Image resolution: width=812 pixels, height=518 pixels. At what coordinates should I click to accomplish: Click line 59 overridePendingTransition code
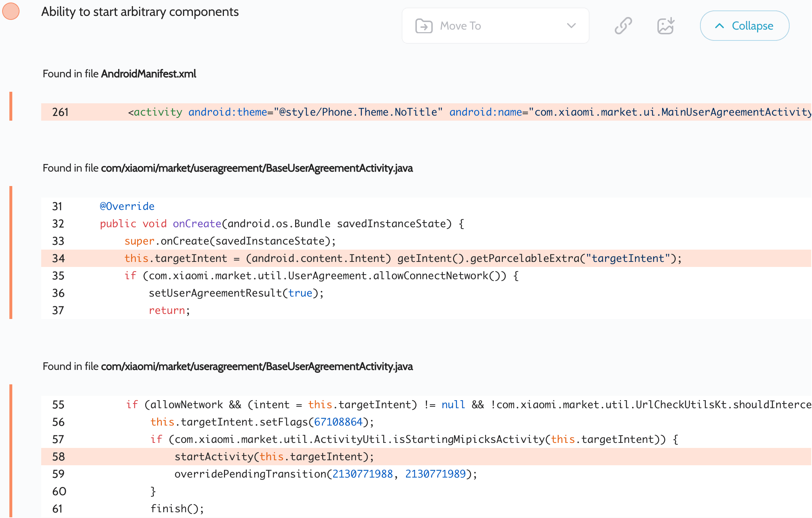[x=325, y=474]
